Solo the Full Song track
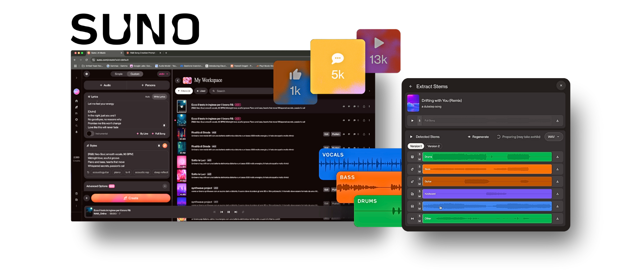Screen dimensions: 644x275 pos(420,121)
